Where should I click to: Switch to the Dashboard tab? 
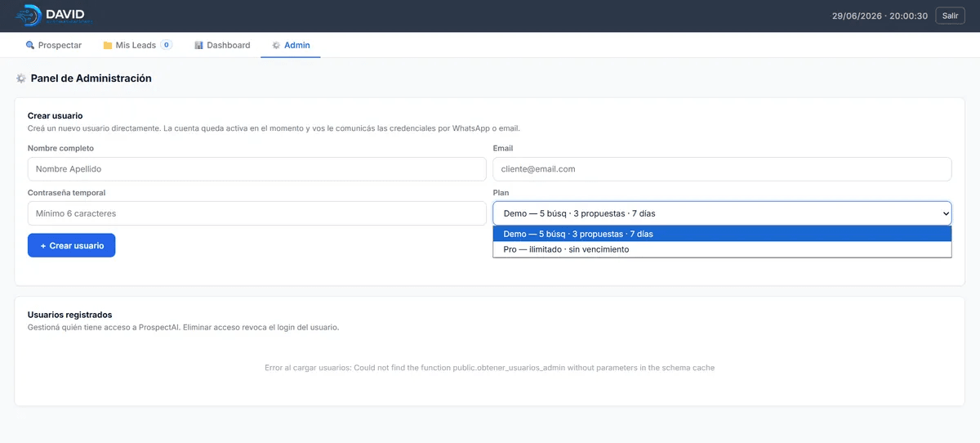(x=222, y=45)
